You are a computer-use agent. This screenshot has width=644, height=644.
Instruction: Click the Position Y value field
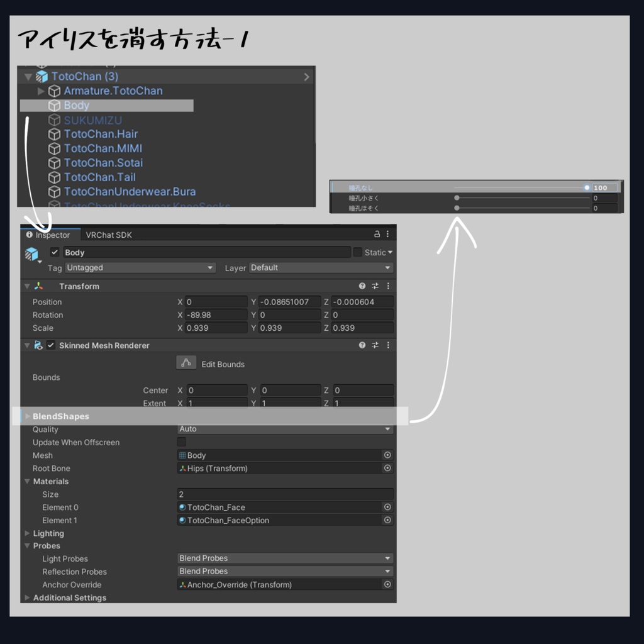point(291,302)
